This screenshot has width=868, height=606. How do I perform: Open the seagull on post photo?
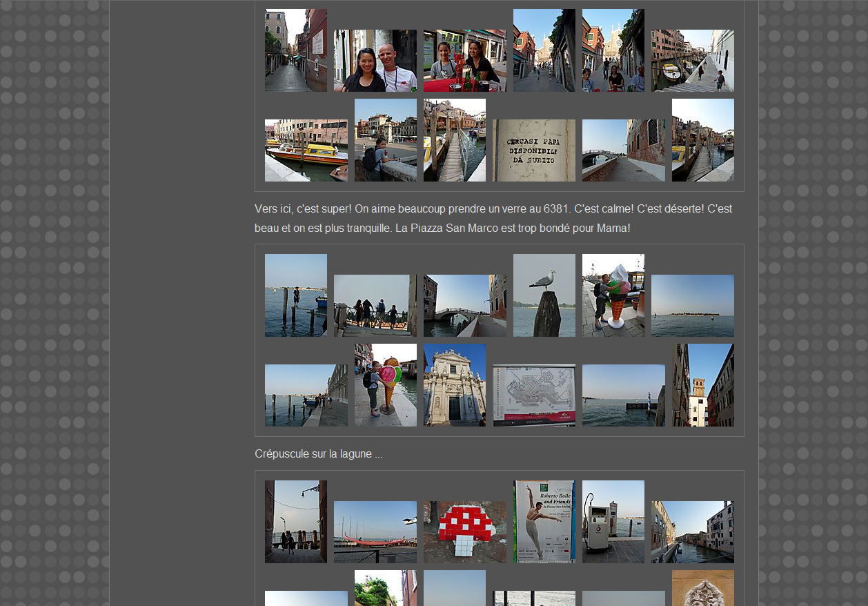coord(544,295)
